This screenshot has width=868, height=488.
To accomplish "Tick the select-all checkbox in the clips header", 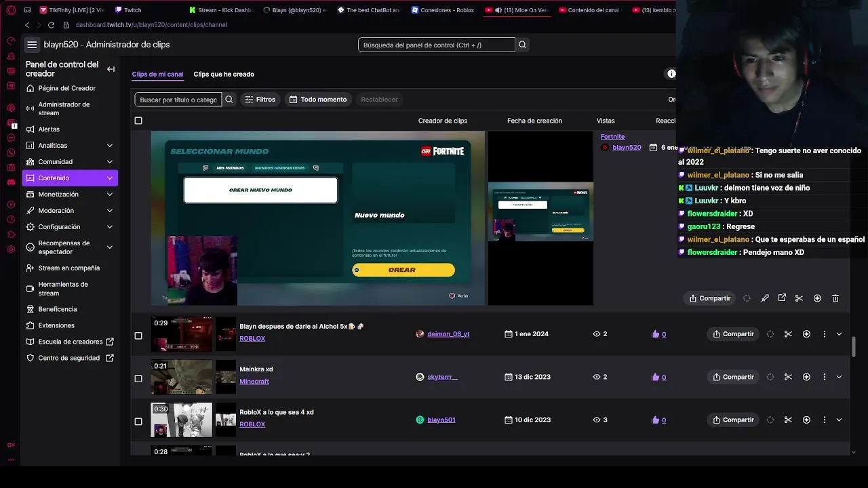I will (x=138, y=121).
